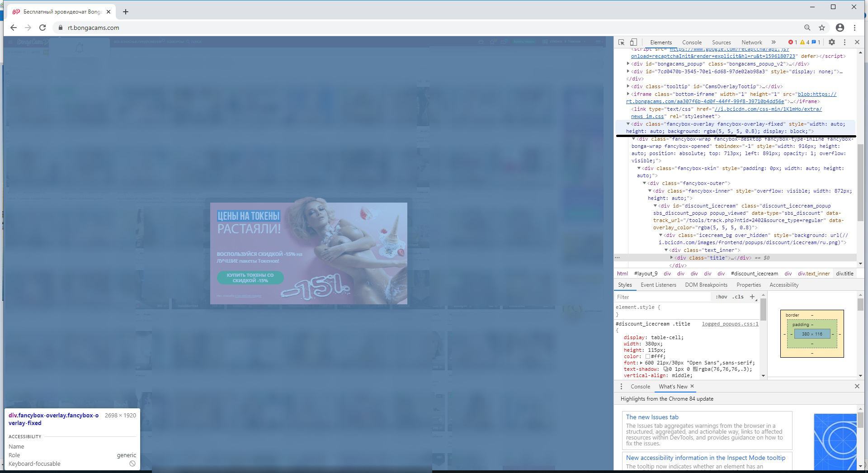Add a new style rule with plus icon

[x=752, y=297]
